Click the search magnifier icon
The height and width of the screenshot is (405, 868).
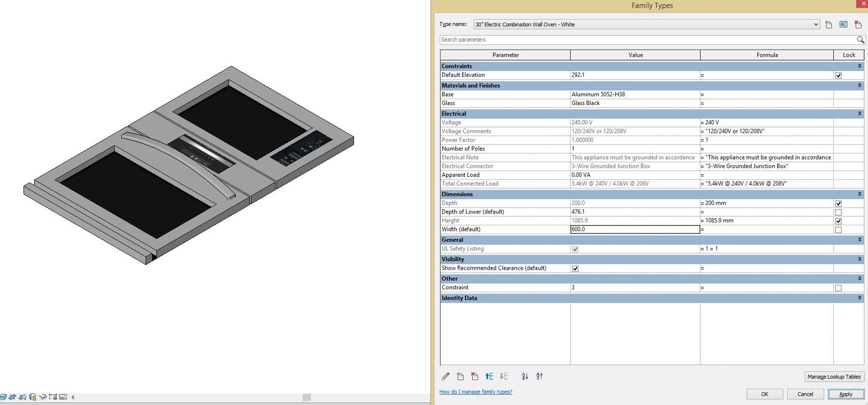tap(860, 40)
